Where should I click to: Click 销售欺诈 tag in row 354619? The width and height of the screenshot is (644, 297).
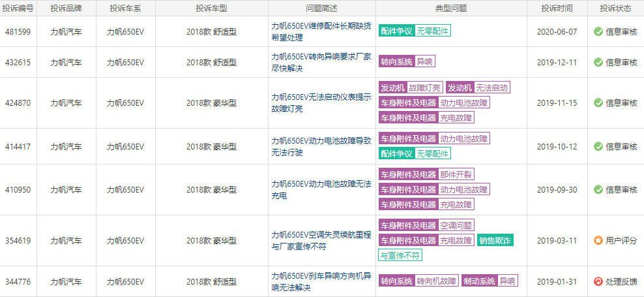495,240
